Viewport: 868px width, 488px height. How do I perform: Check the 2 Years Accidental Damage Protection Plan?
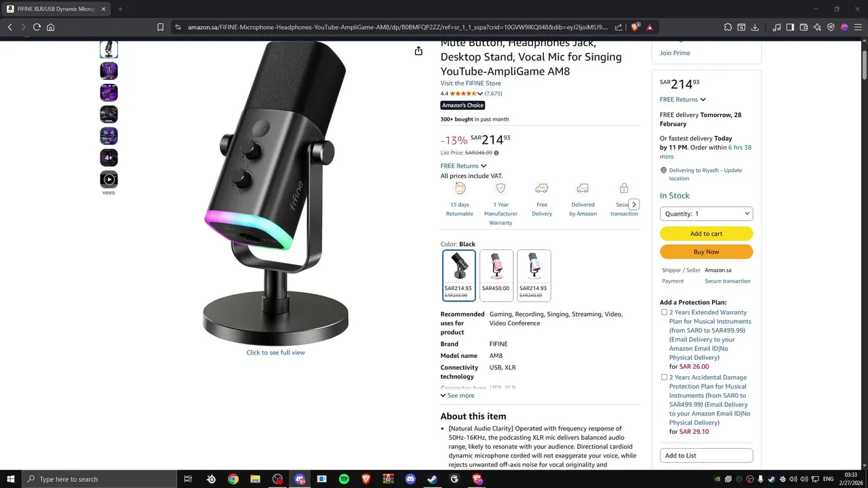664,377
